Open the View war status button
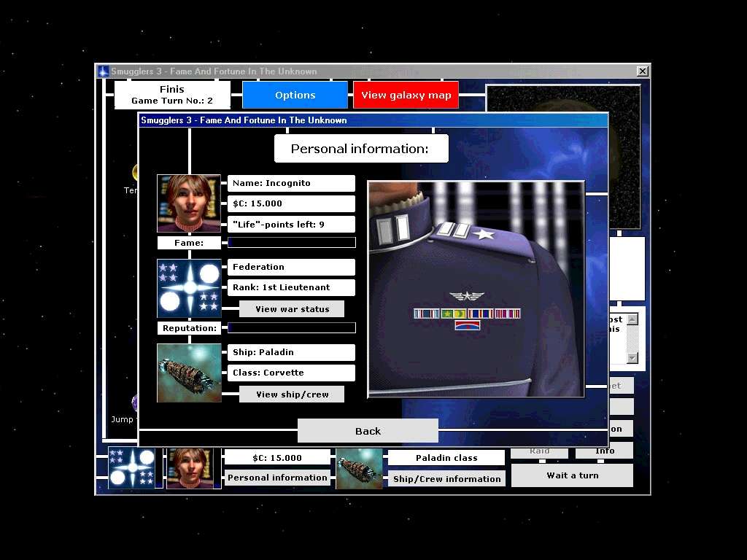This screenshot has width=747, height=560. coord(292,309)
